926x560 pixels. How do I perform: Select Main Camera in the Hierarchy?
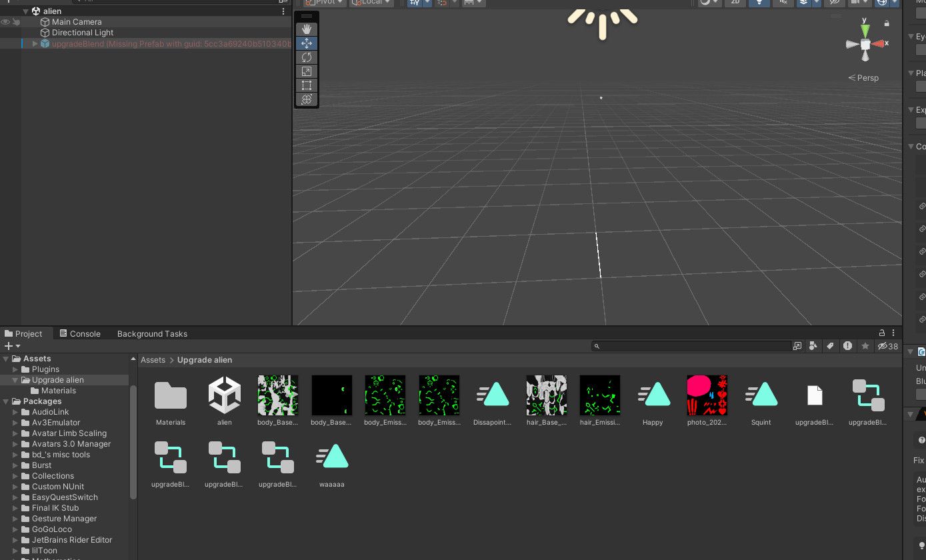77,22
